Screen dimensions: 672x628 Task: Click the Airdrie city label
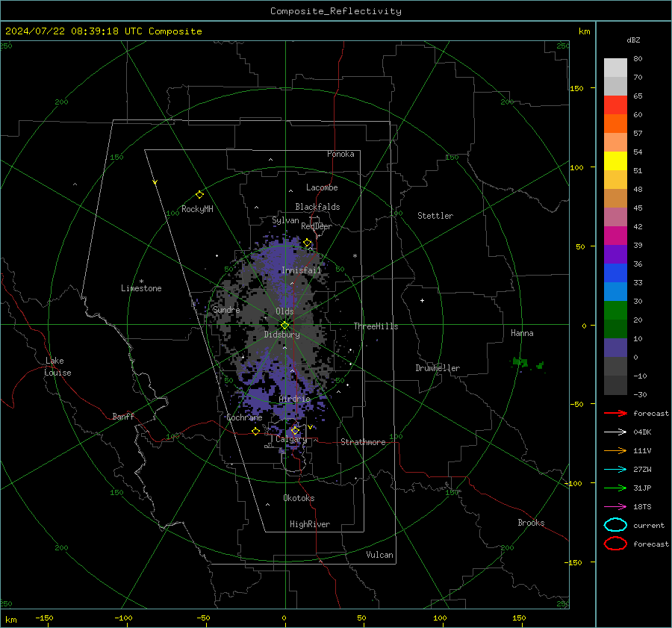click(x=294, y=399)
